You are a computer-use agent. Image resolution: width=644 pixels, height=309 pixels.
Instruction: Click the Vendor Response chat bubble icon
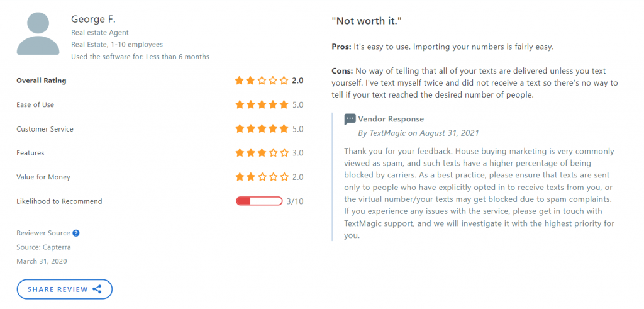pyautogui.click(x=350, y=120)
